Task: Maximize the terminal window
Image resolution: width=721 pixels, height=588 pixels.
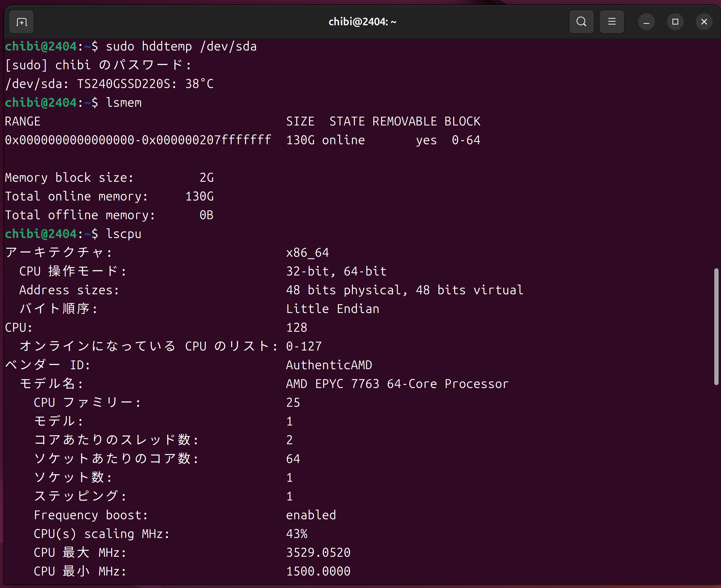Action: pos(675,22)
